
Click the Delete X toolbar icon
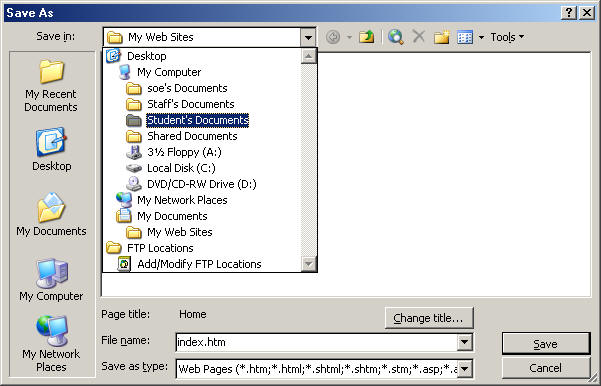pyautogui.click(x=419, y=37)
